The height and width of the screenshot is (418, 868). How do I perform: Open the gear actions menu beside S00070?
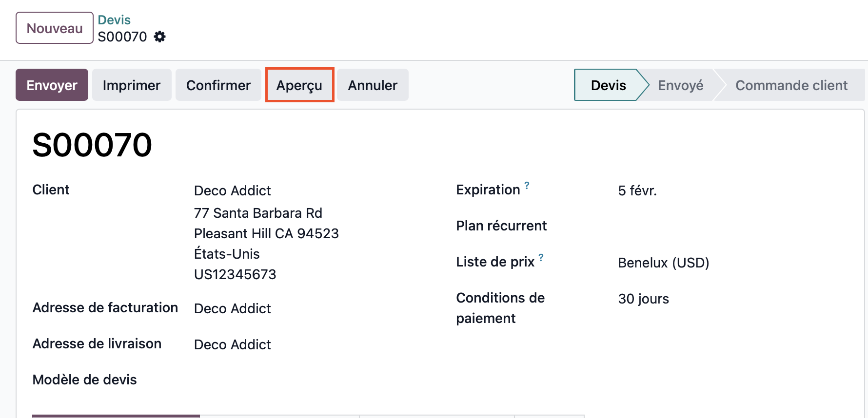coord(159,37)
